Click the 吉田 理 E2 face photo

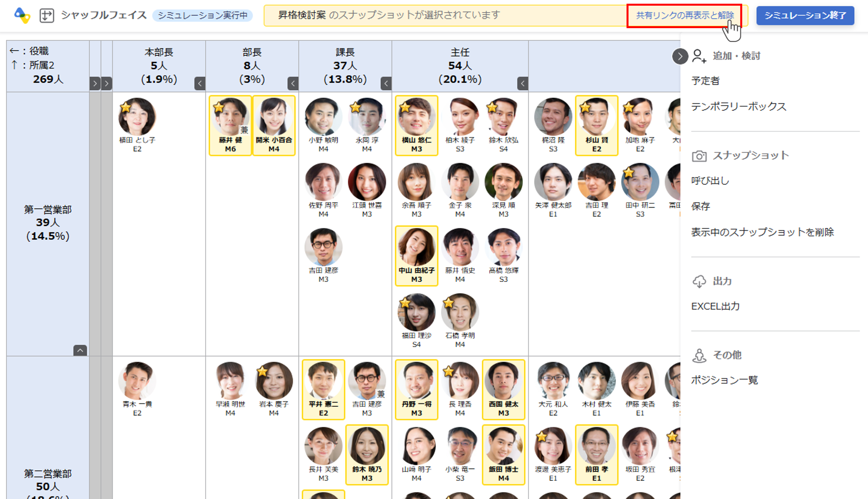596,182
